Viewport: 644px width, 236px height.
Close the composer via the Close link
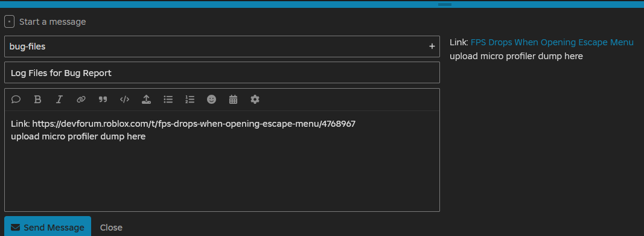(111, 228)
